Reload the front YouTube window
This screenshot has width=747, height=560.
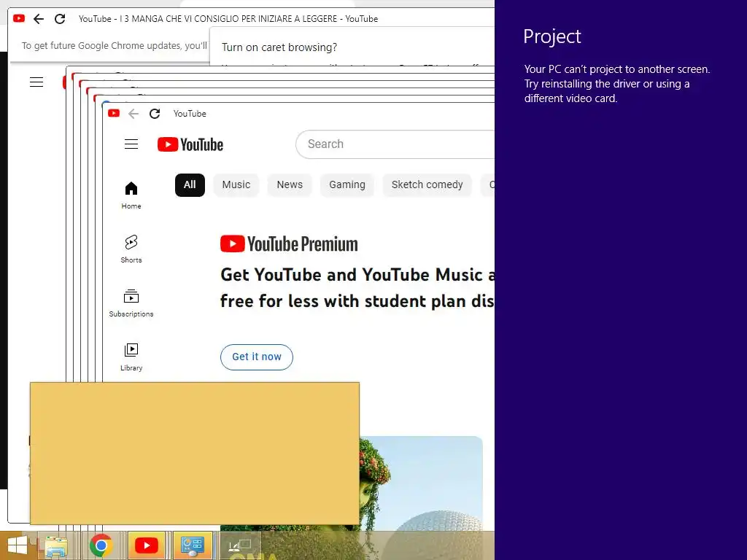(155, 114)
